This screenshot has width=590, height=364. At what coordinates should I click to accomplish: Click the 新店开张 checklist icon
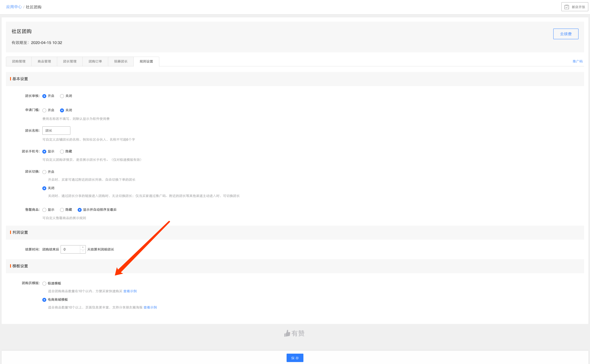pos(566,7)
